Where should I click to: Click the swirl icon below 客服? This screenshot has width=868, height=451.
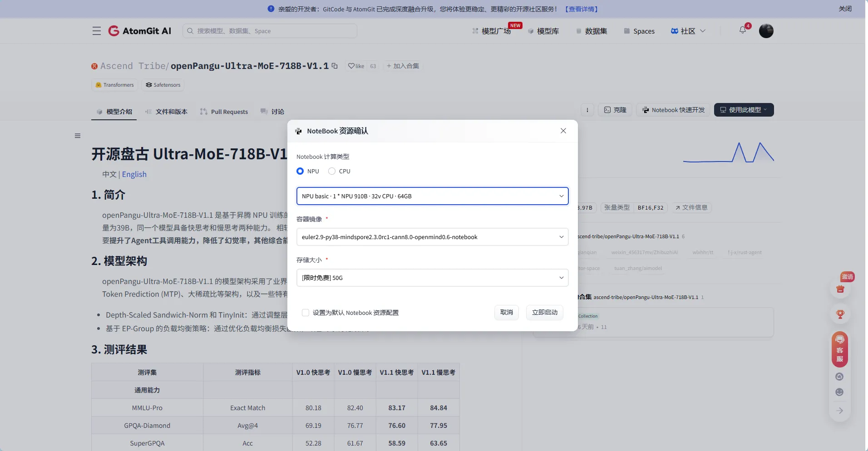(839, 377)
